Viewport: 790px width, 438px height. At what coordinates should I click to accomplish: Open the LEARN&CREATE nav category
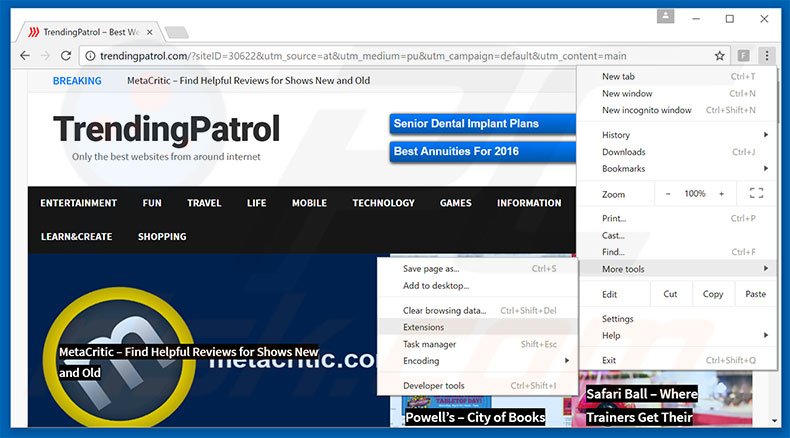[x=77, y=236]
